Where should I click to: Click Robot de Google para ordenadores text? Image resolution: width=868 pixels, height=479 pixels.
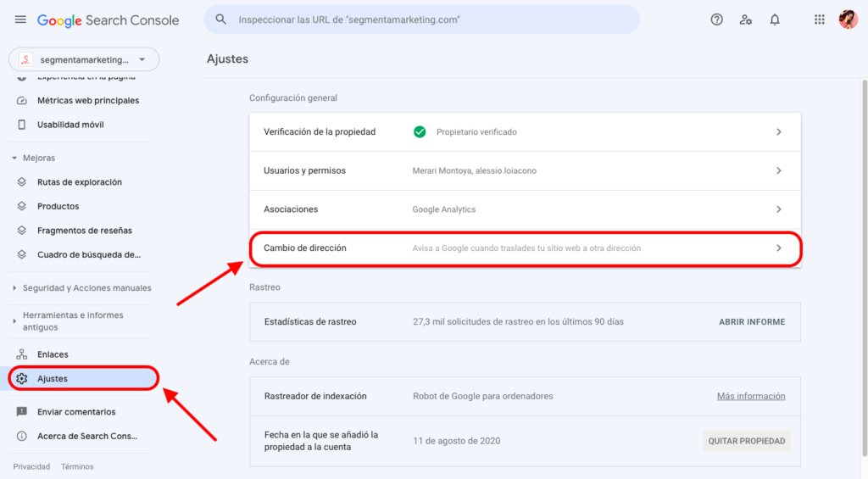click(x=482, y=396)
